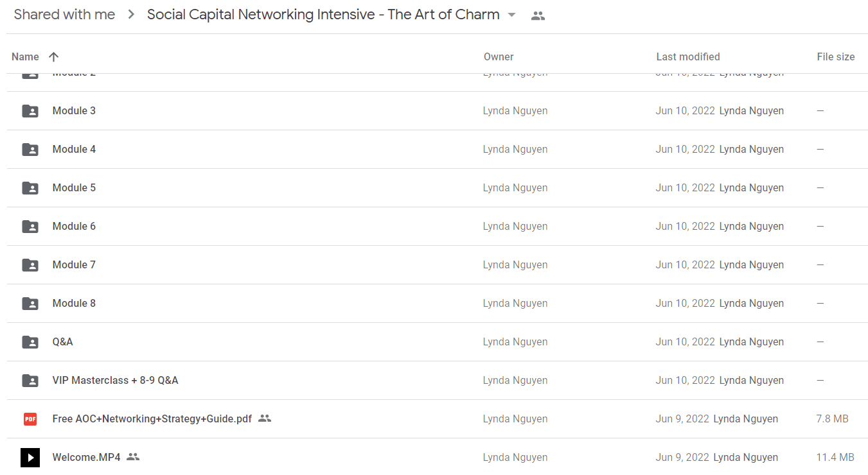Expand the folder title dropdown arrow
Screen dimensions: 868x475
point(511,15)
